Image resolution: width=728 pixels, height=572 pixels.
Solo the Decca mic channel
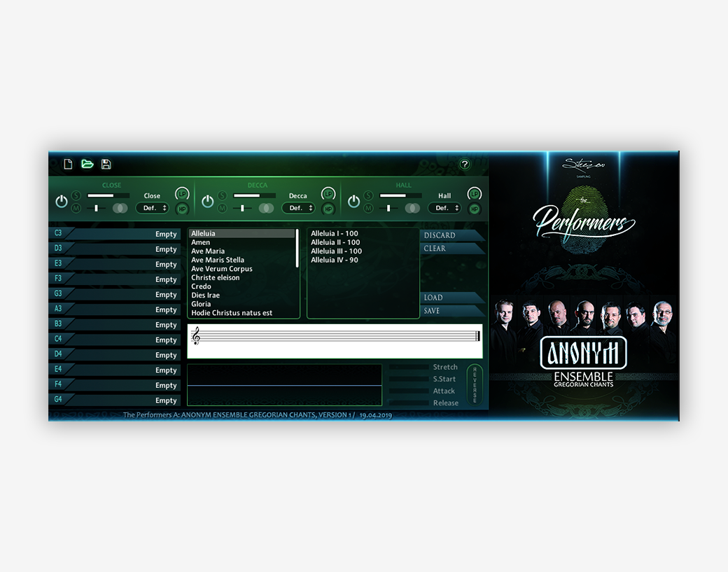click(x=223, y=195)
